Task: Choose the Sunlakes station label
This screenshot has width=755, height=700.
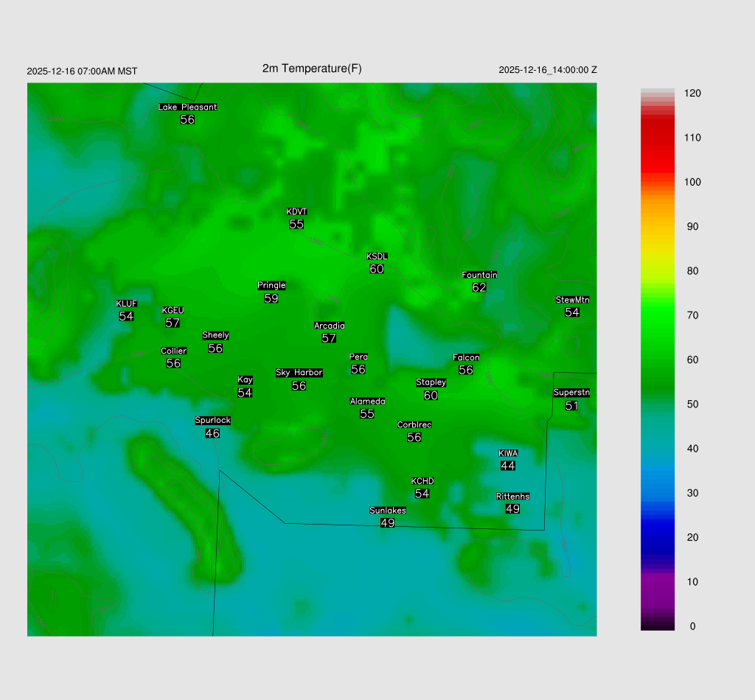Action: pos(387,511)
